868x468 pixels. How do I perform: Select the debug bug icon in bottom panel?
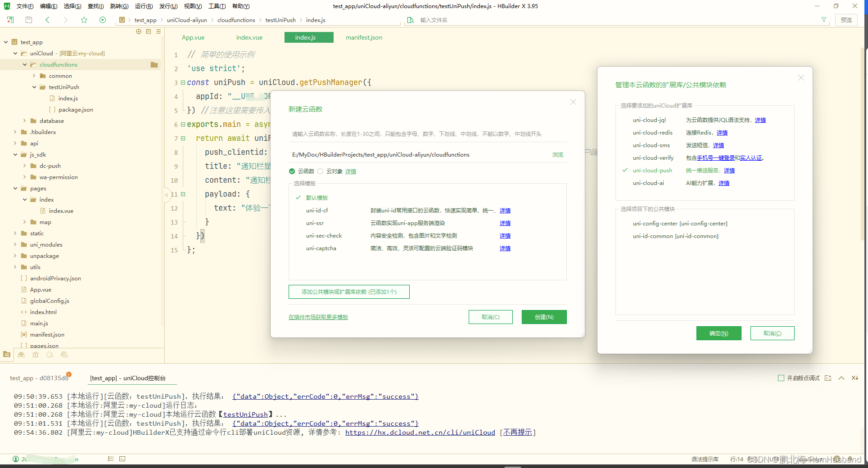(x=36, y=355)
